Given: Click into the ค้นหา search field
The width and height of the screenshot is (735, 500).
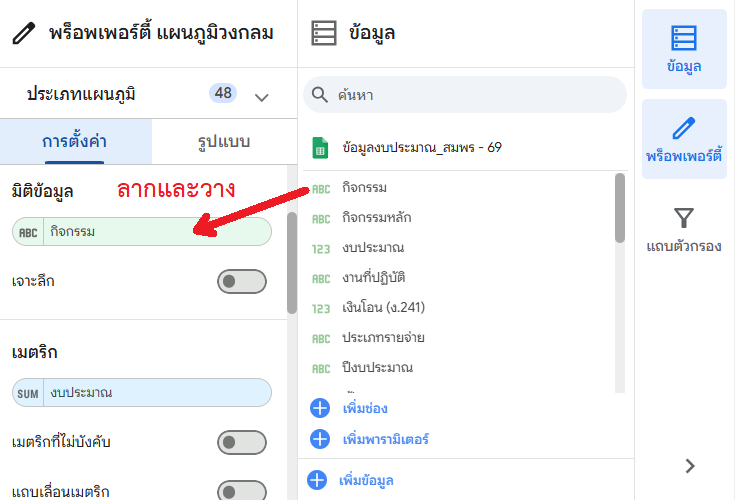Looking at the screenshot, I should (465, 95).
